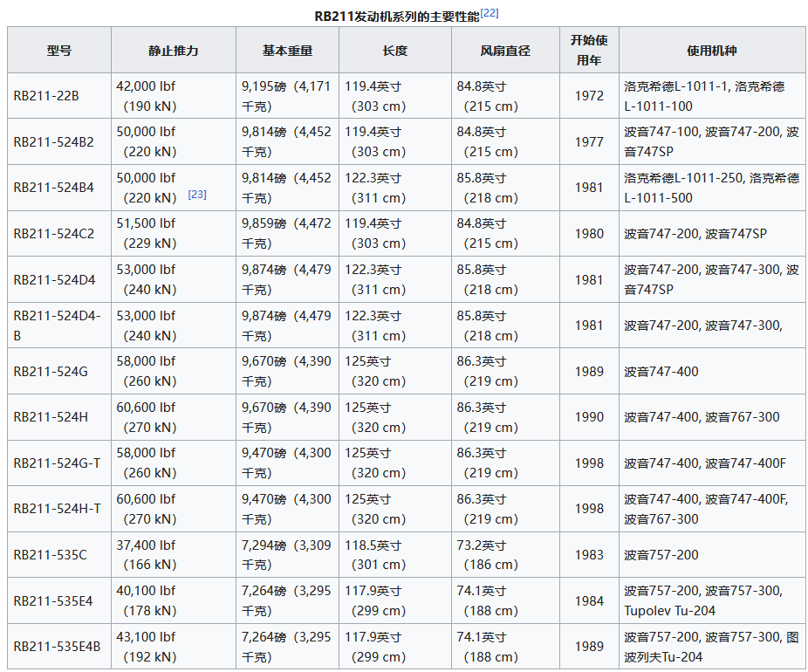Click the 波音747-400, 波音767-300 cell
808x672 pixels.
coord(712,417)
